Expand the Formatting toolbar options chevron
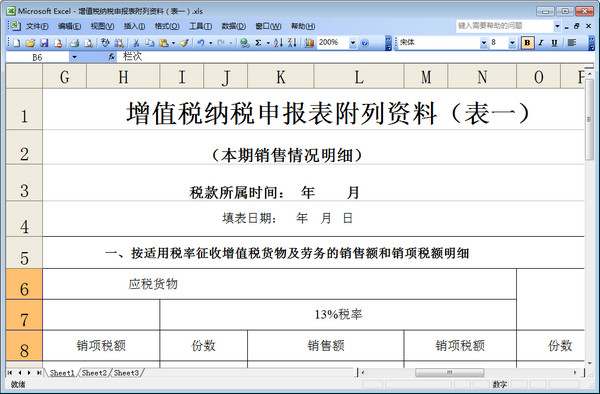 pyautogui.click(x=592, y=43)
